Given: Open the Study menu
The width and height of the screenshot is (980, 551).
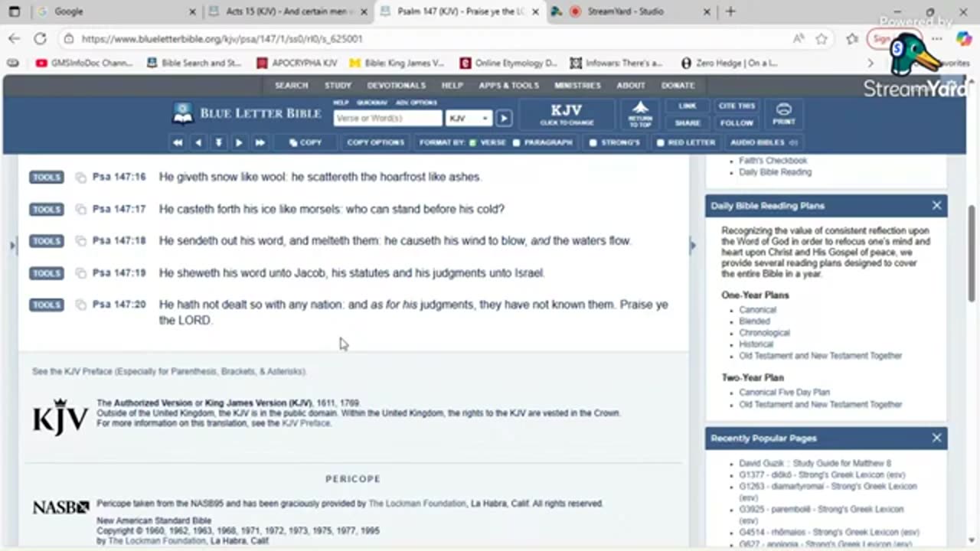Looking at the screenshot, I should point(338,86).
